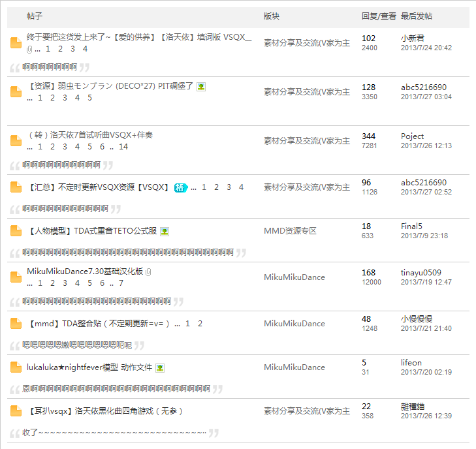Screen dimensions: 476x449
Task: Open MikuMikuDance board in lukaluka row
Action: [x=294, y=367]
